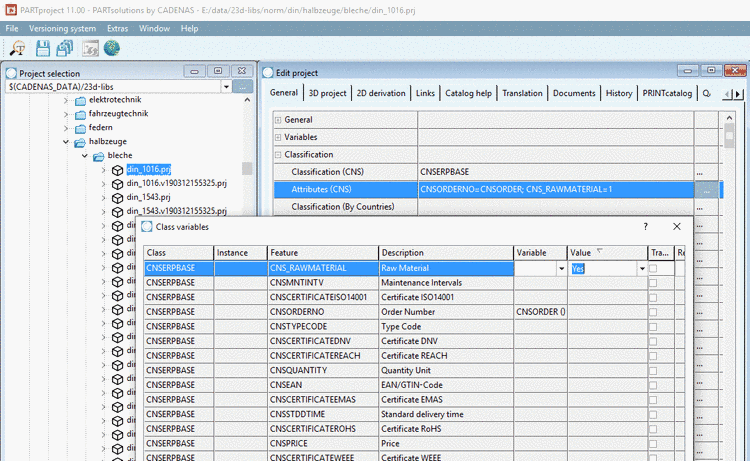Switch to the Translation tab

pos(522,93)
